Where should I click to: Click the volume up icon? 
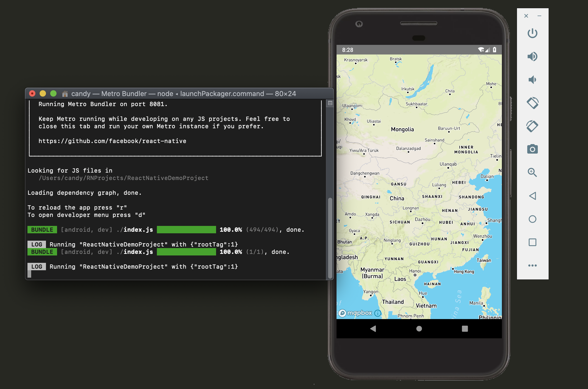[x=532, y=56]
